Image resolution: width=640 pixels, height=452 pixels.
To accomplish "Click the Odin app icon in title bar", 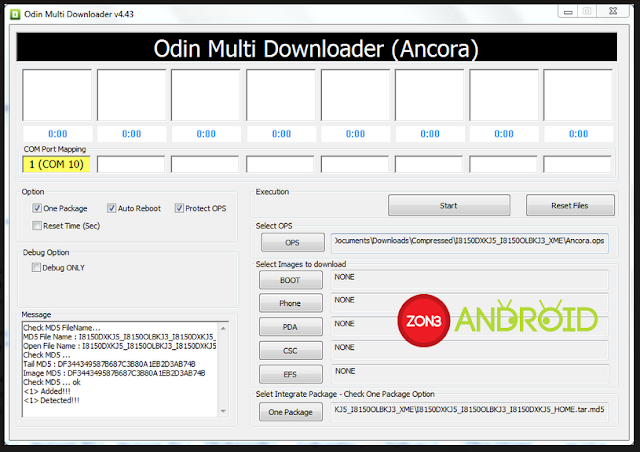I will [15, 14].
